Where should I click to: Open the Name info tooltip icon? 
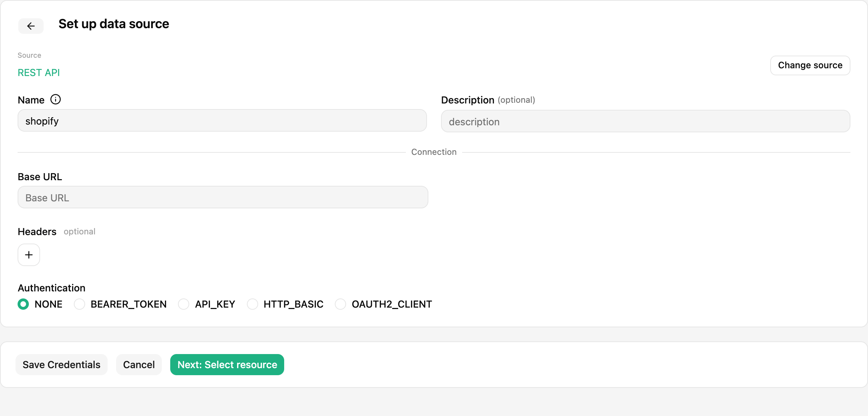pyautogui.click(x=56, y=100)
